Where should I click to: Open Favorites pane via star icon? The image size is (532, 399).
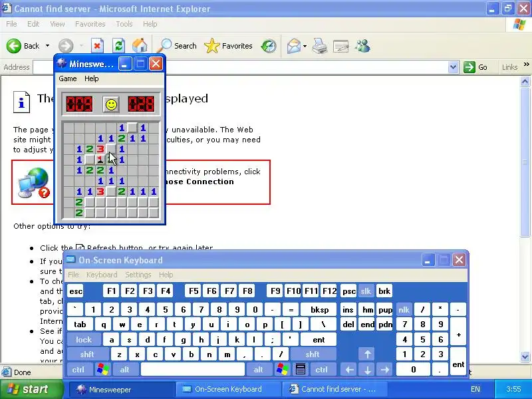[212, 46]
